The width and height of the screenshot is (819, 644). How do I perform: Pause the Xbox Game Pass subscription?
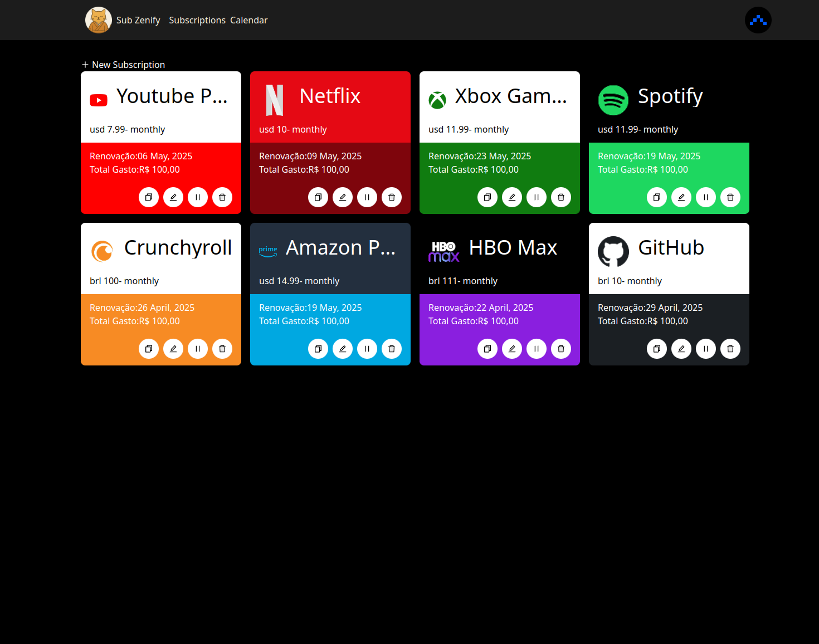(x=536, y=197)
